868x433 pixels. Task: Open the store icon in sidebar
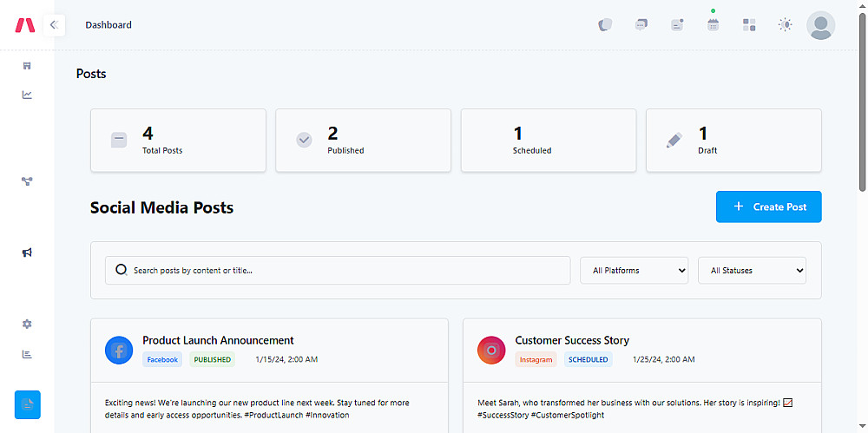(27, 66)
